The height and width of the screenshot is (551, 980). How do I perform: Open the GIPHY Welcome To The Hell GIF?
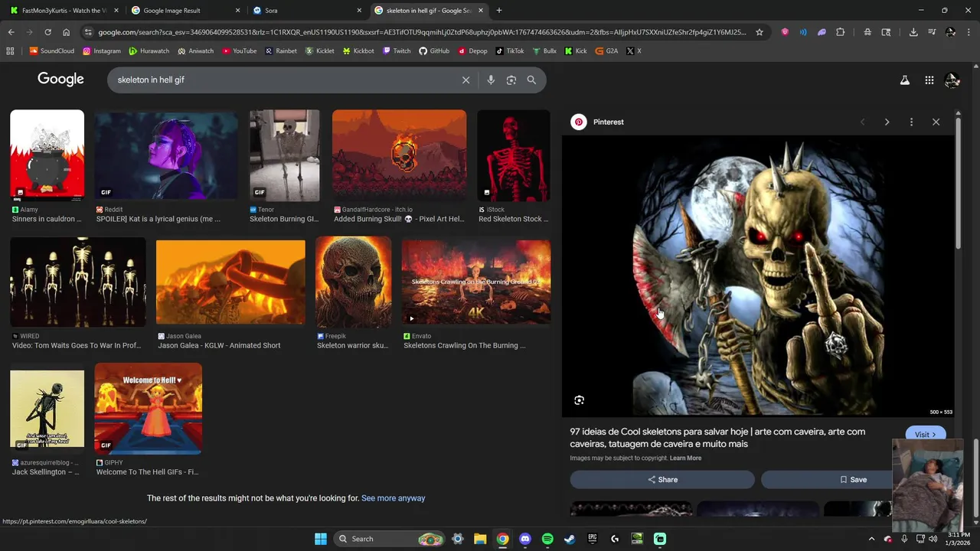[148, 409]
